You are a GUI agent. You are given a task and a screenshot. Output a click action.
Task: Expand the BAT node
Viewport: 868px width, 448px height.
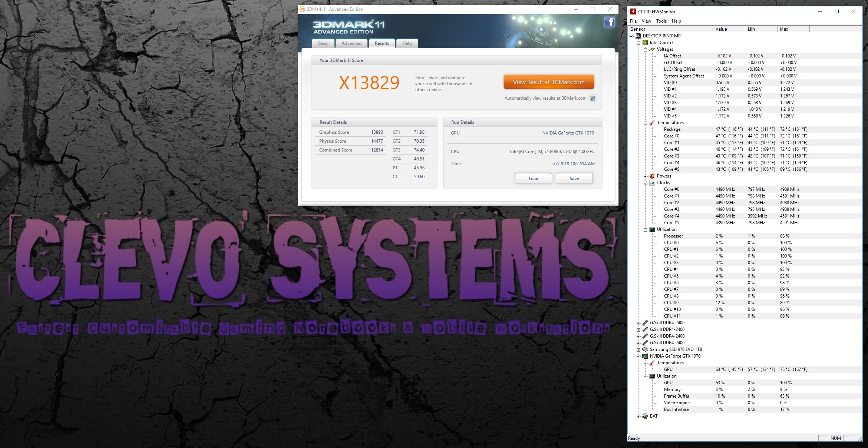[x=638, y=417]
